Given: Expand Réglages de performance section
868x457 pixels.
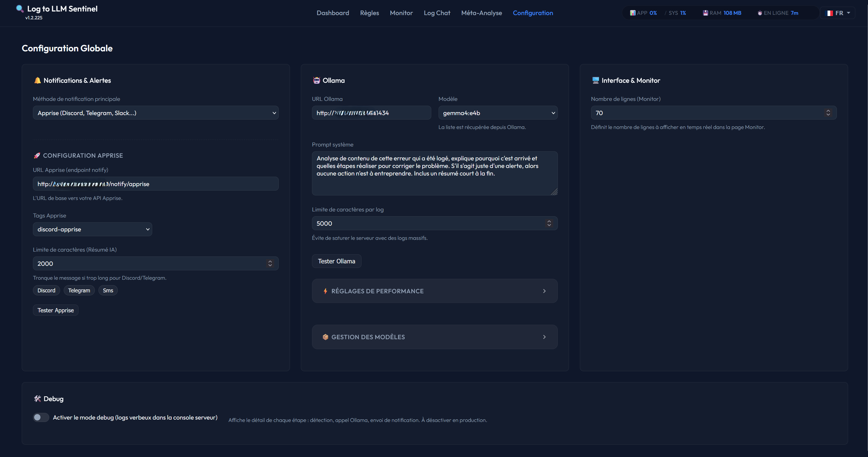Looking at the screenshot, I should click(x=435, y=291).
